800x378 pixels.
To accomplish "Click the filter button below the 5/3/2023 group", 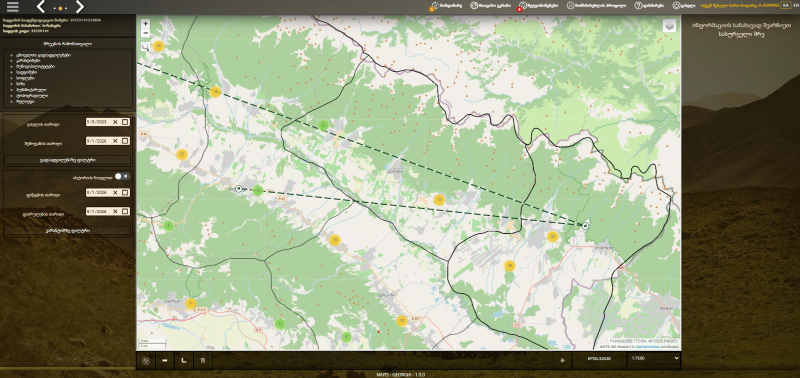I will [x=67, y=160].
